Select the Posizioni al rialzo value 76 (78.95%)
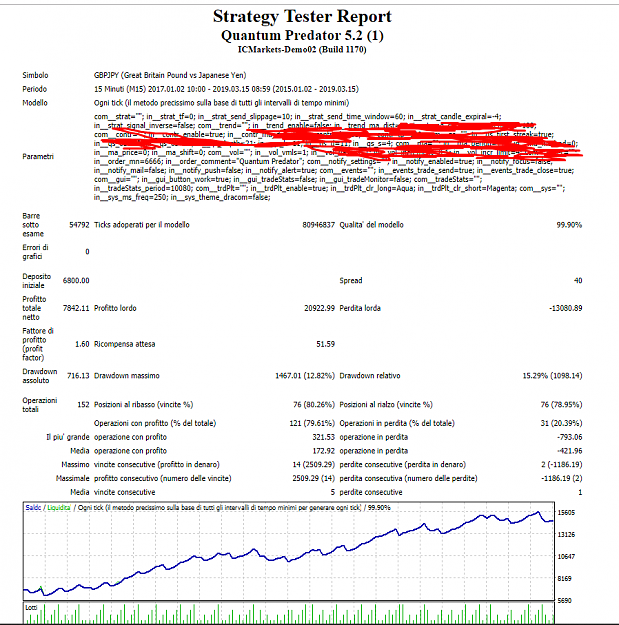Screen dimensions: 619x625 (x=561, y=405)
